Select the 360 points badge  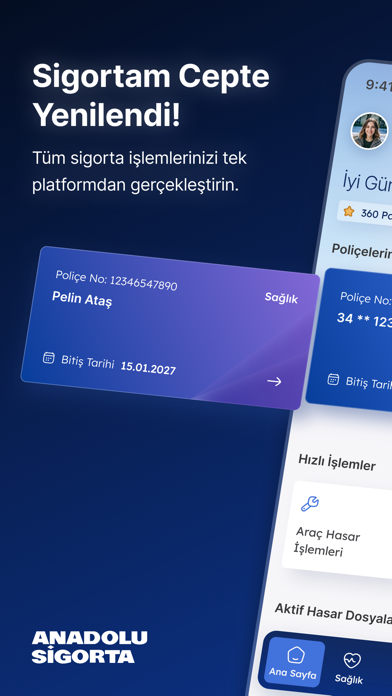pyautogui.click(x=365, y=213)
